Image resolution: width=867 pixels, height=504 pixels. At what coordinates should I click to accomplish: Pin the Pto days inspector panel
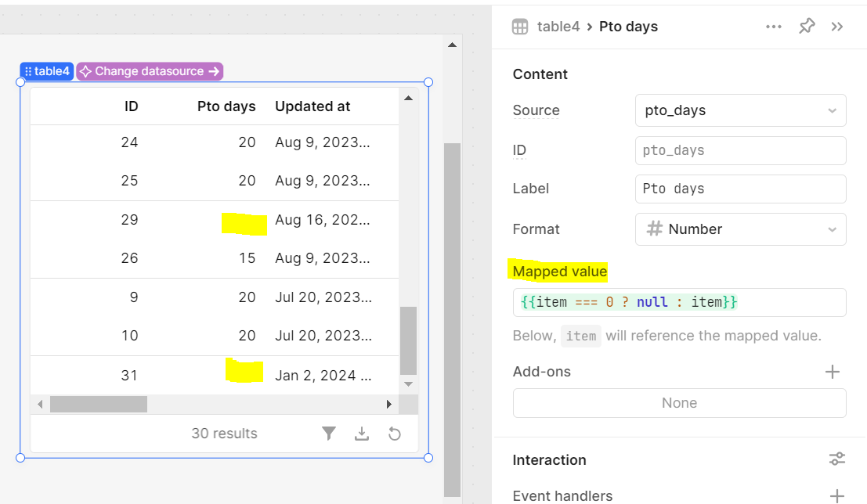click(x=807, y=26)
